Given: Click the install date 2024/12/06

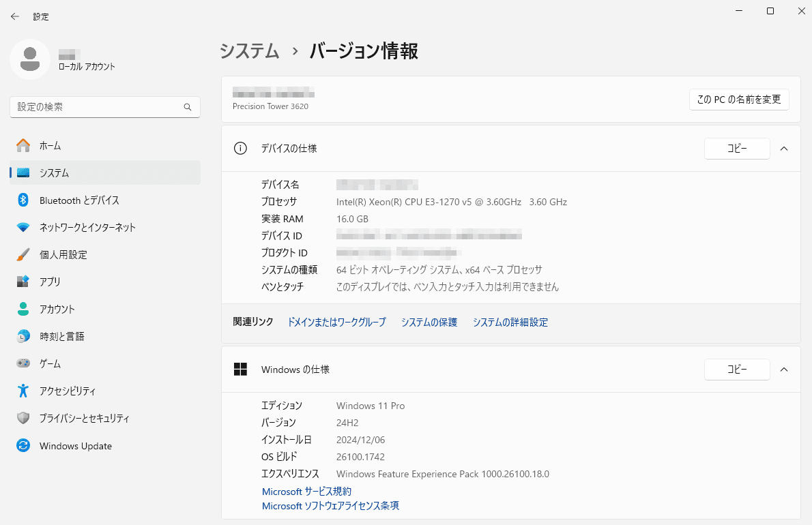Looking at the screenshot, I should 360,440.
